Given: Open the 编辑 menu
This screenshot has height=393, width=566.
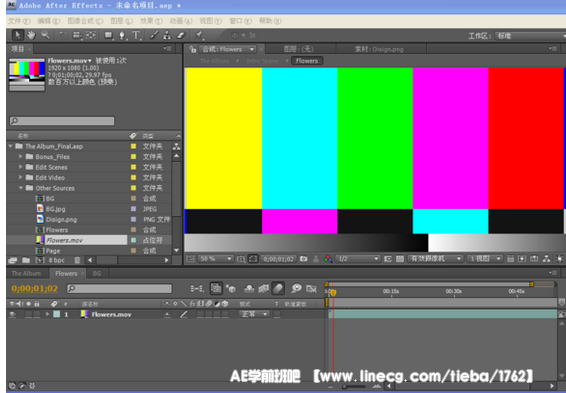Looking at the screenshot, I should pos(49,21).
